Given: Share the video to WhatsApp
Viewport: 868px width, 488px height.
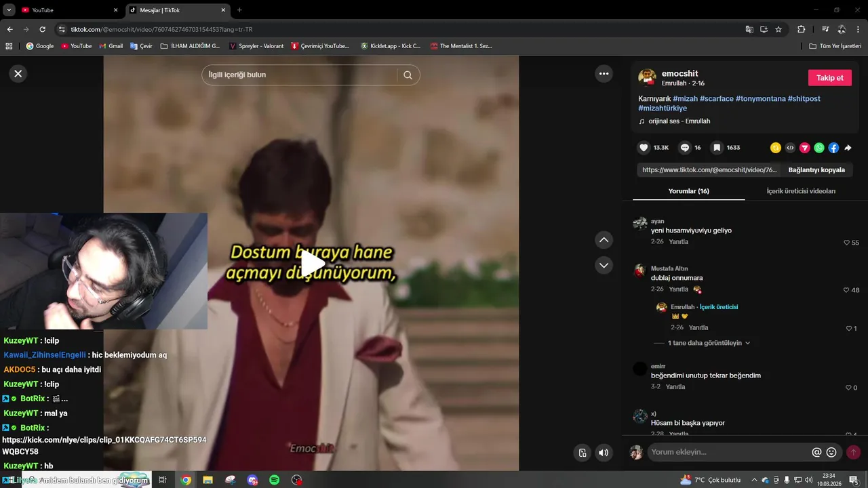Looking at the screenshot, I should (x=819, y=148).
